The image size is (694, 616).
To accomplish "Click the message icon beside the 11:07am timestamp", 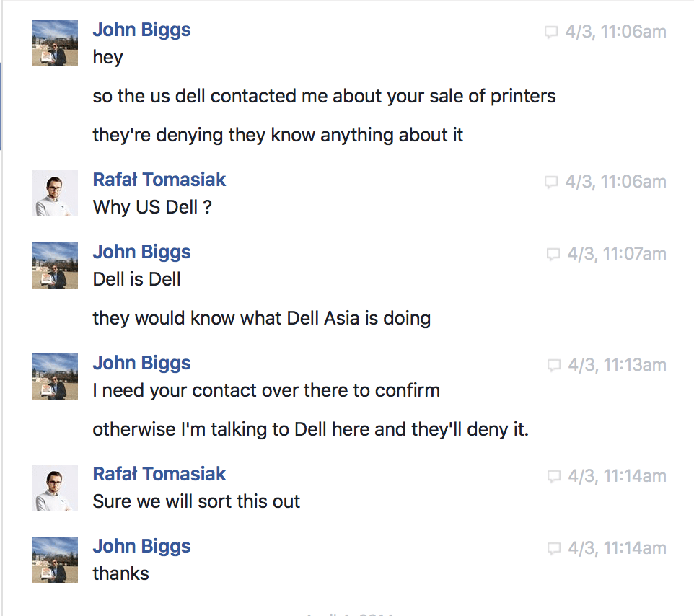I will pos(553,255).
